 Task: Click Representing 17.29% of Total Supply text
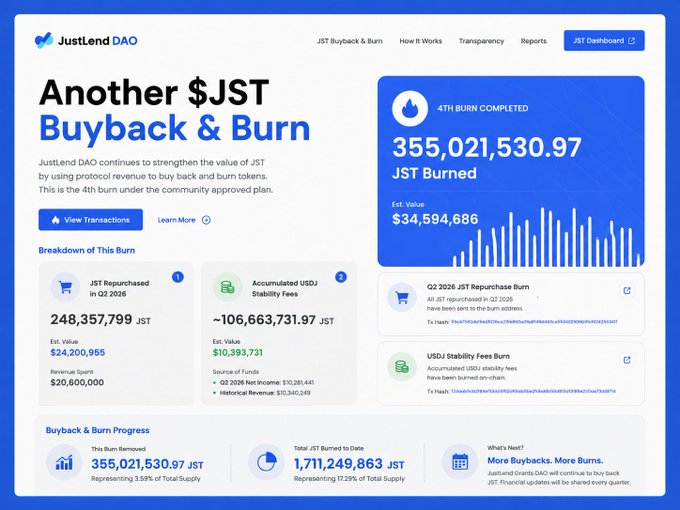pyautogui.click(x=349, y=479)
